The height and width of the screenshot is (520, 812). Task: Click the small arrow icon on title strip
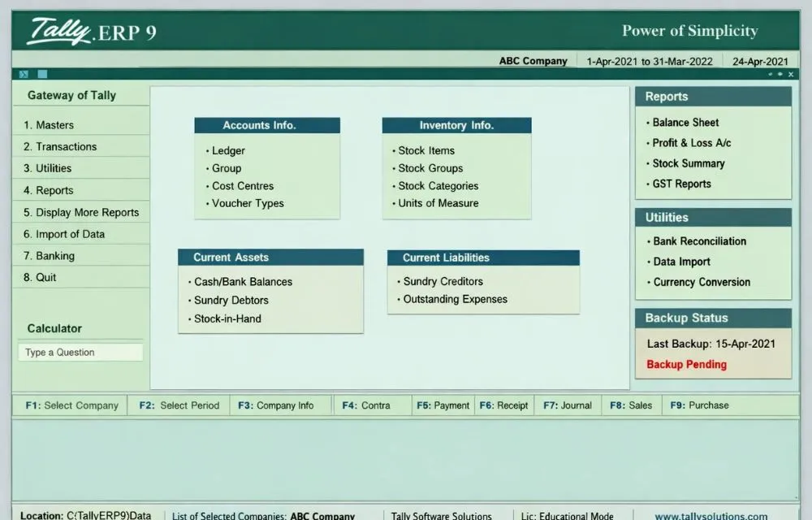[24, 74]
